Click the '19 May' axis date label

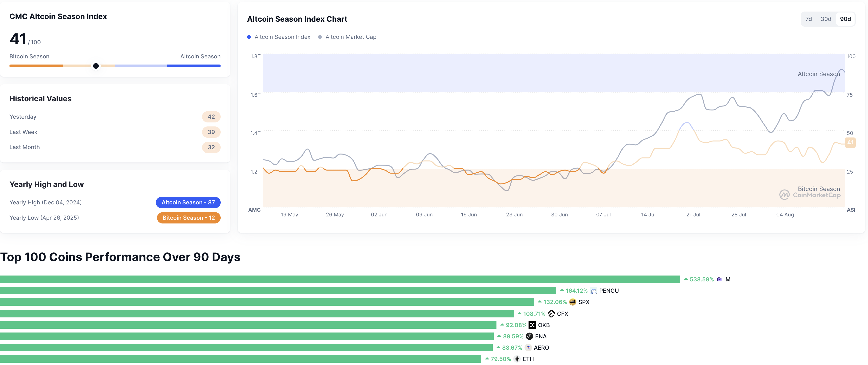coord(289,215)
